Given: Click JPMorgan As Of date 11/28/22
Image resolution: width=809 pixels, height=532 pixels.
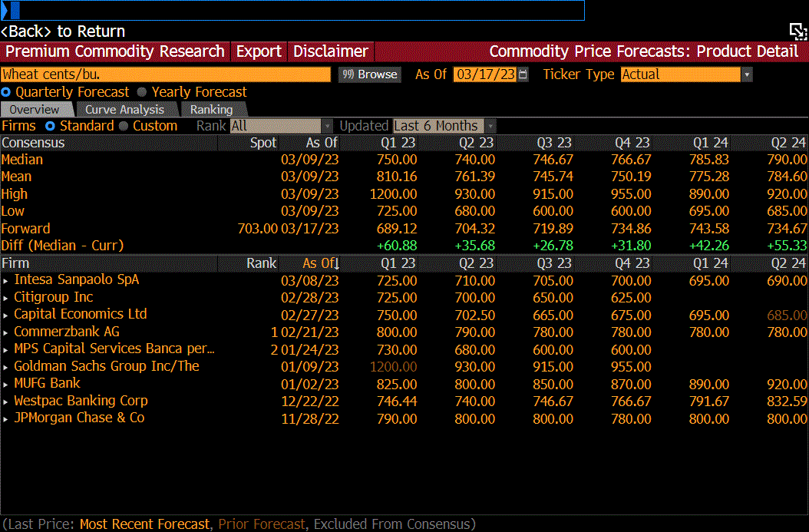Looking at the screenshot, I should 309,418.
